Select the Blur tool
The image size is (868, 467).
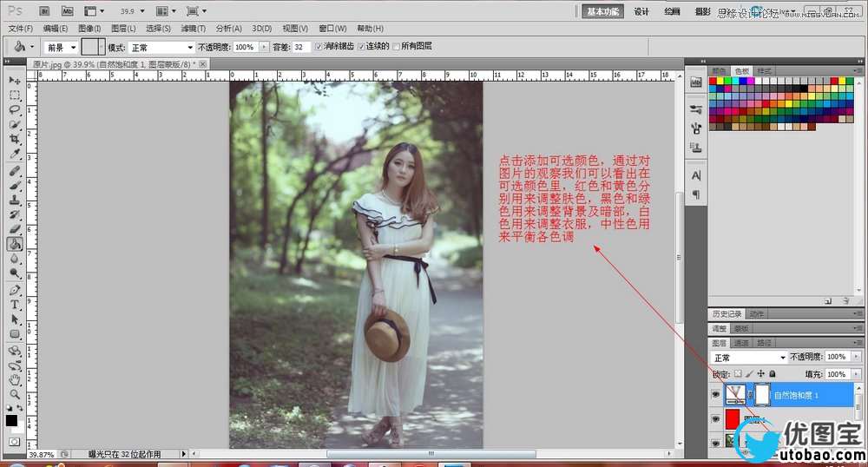click(x=15, y=259)
